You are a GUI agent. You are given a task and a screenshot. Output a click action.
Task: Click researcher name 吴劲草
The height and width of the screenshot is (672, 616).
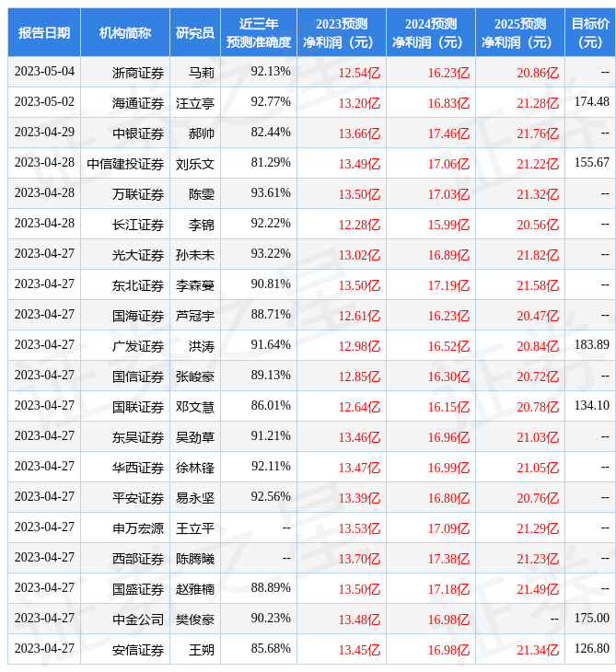pos(195,437)
